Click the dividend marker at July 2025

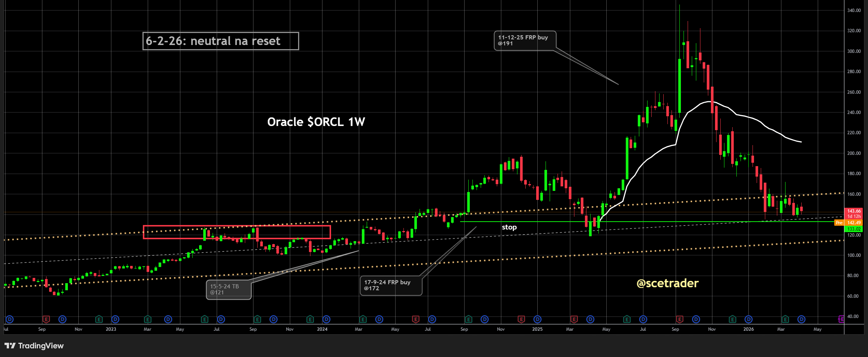tap(643, 319)
